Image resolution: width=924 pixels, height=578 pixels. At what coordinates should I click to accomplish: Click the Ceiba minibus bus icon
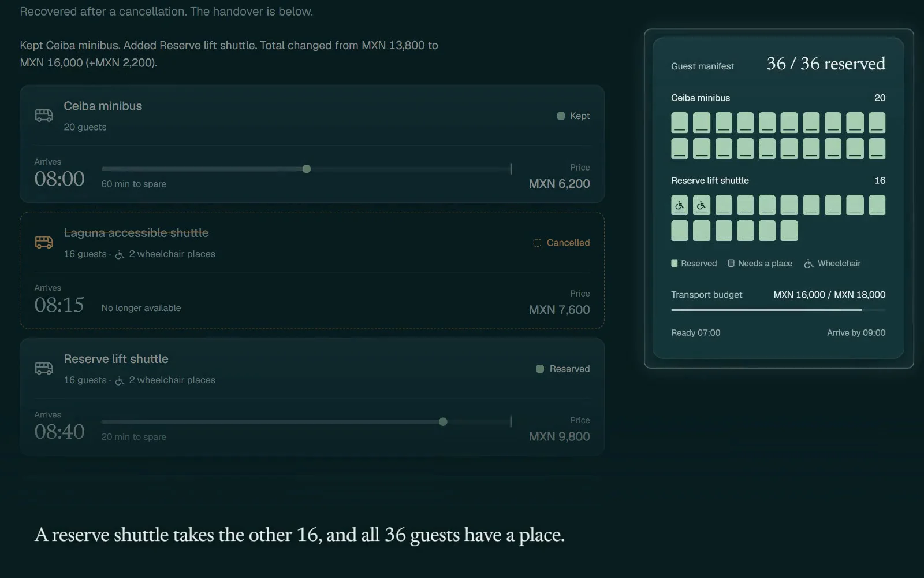44,116
